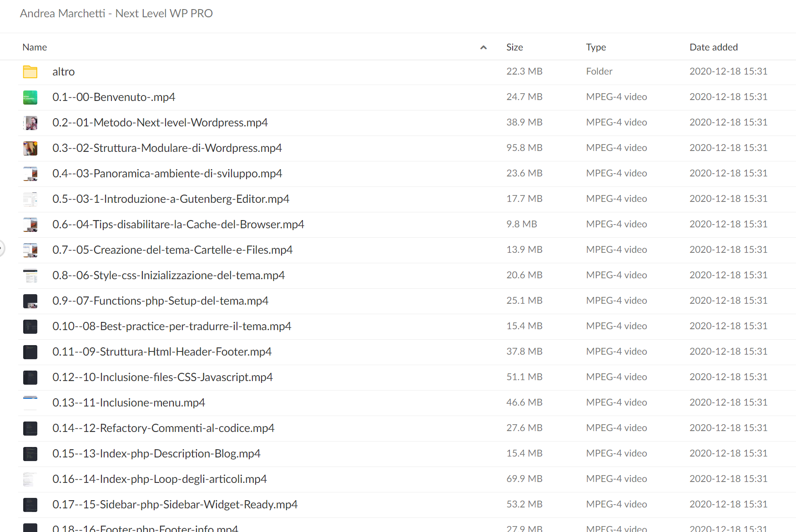The width and height of the screenshot is (796, 532).
Task: Open 0.2--01-Metodo-Next-level-Wordpress.mp4 file name
Action: click(x=160, y=123)
